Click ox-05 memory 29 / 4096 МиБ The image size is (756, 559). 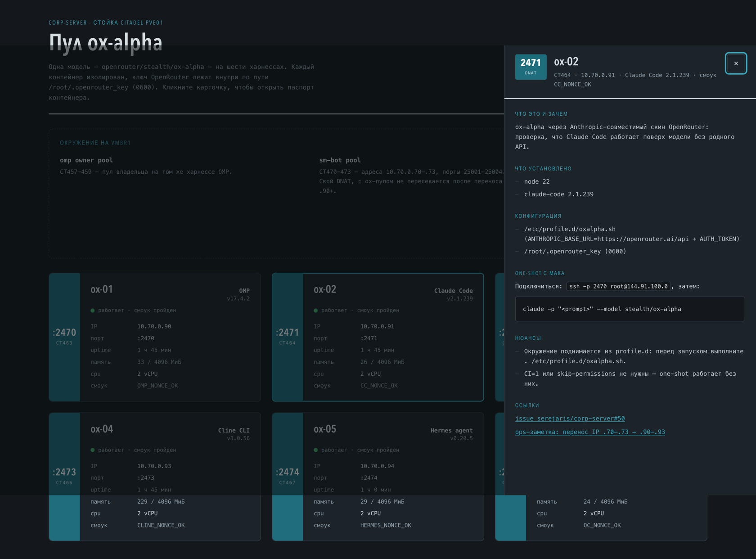click(x=382, y=501)
